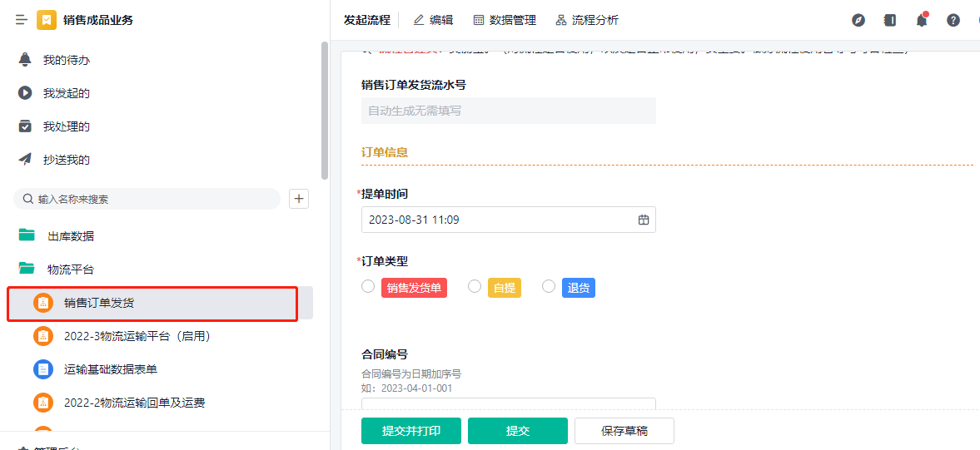
Task: Select the 销售发货单 radio button
Action: (x=368, y=286)
